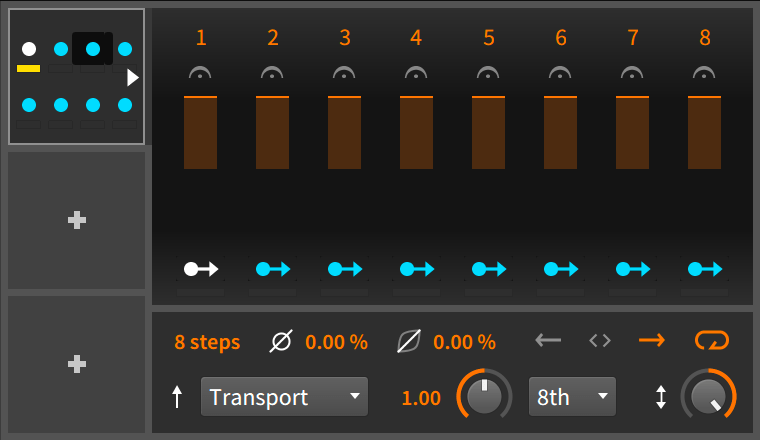
Task: Toggle the orange loop button
Action: (712, 341)
